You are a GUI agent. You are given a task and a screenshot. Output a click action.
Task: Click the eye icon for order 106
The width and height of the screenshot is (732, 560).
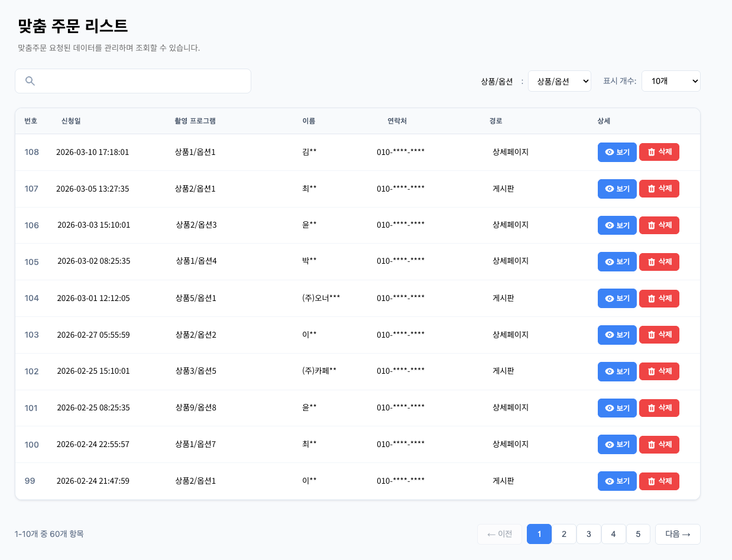[x=610, y=225]
